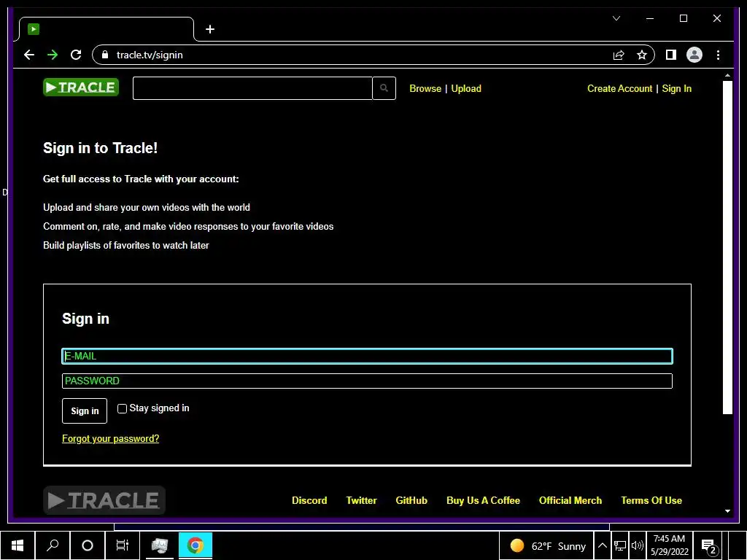Click the taskbar clock showing 7:45 AM

coord(670,545)
